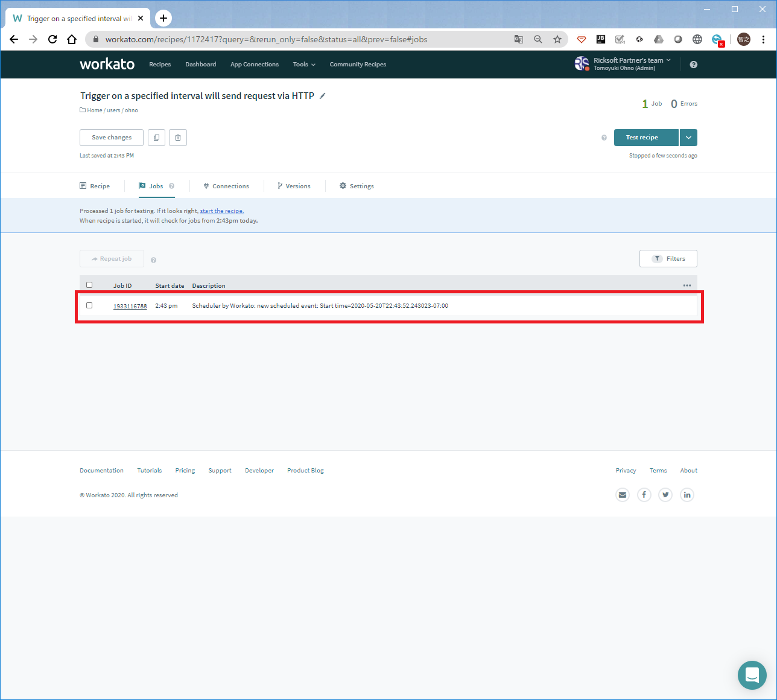Click the Repeat job button

tap(112, 259)
